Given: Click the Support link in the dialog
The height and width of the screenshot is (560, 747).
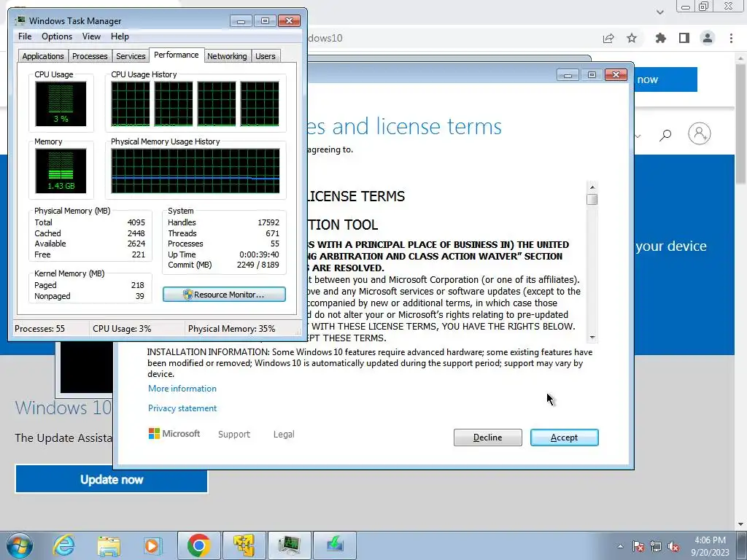Looking at the screenshot, I should click(x=234, y=435).
